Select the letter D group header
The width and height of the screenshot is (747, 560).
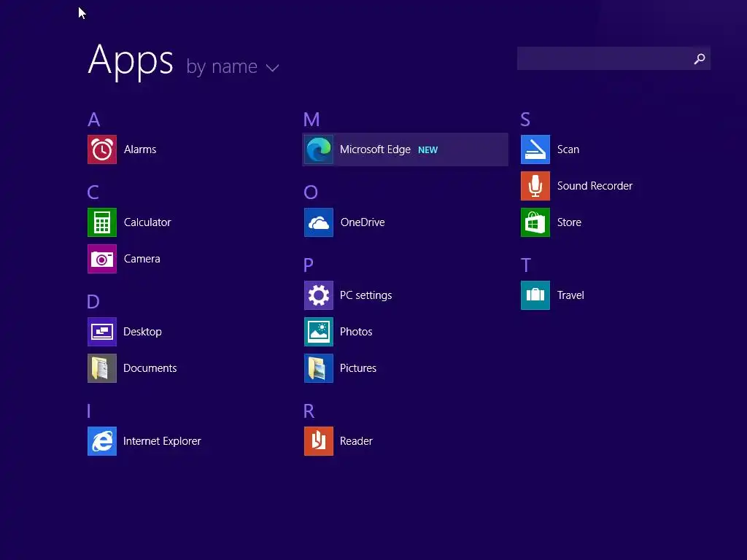click(x=93, y=301)
